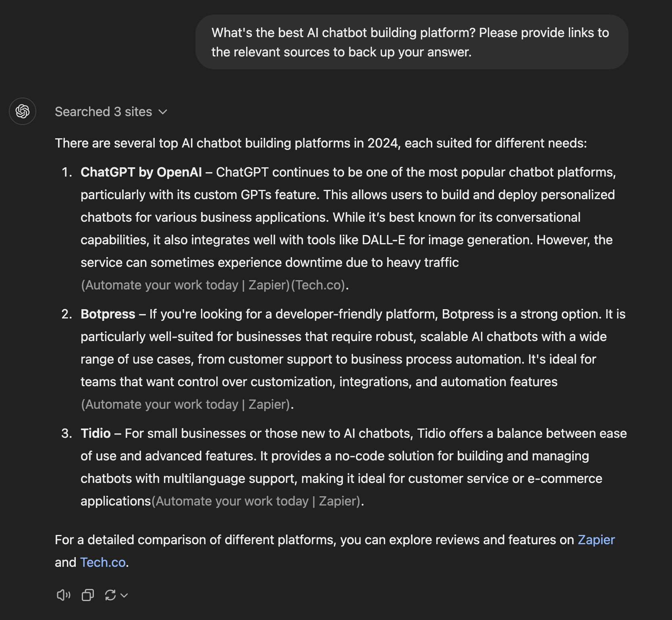Viewport: 672px width, 620px height.
Task: Click the read-aloud speaker icon
Action: (x=63, y=595)
